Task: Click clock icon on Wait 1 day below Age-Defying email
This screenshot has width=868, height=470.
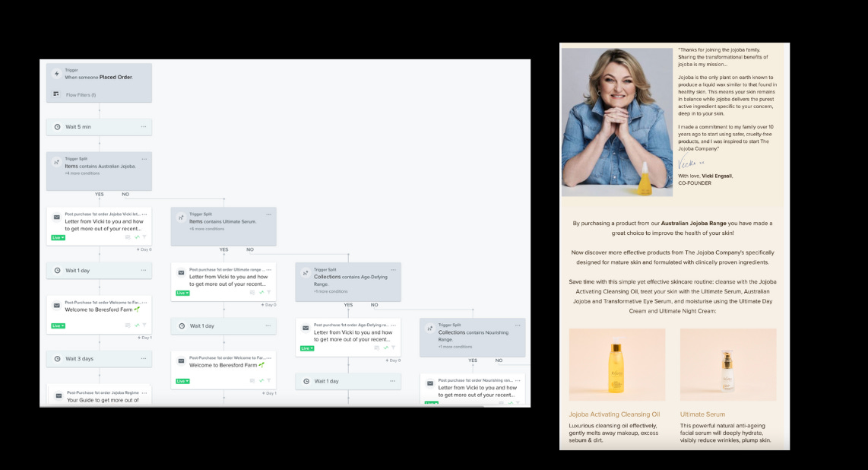Action: point(306,381)
